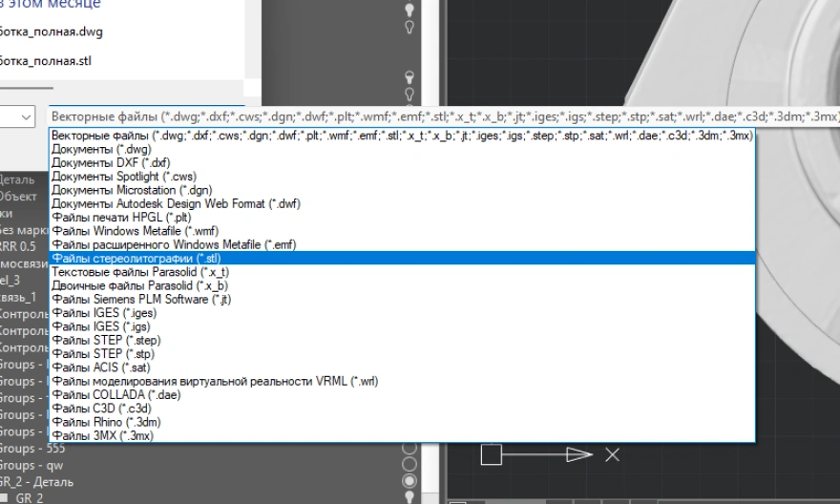Click the Groups - 555 tree item
The image size is (840, 504).
(x=32, y=449)
